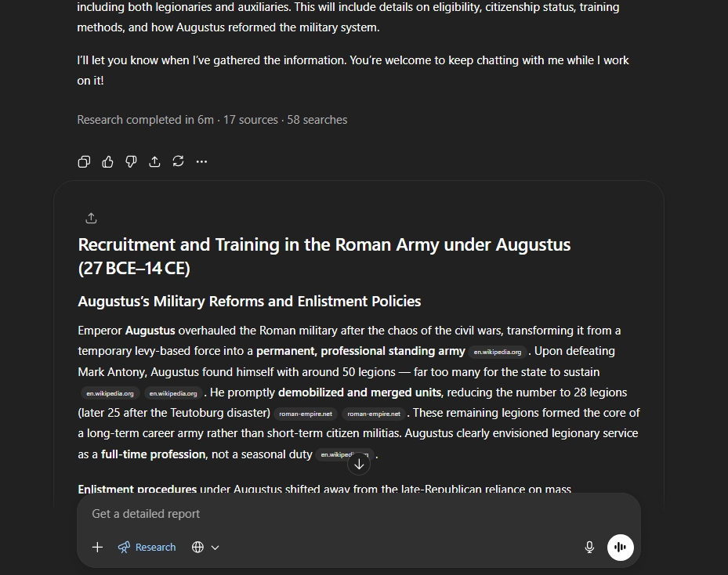Give the response a thumbs up
Viewport: 728px width, 575px height.
107,161
